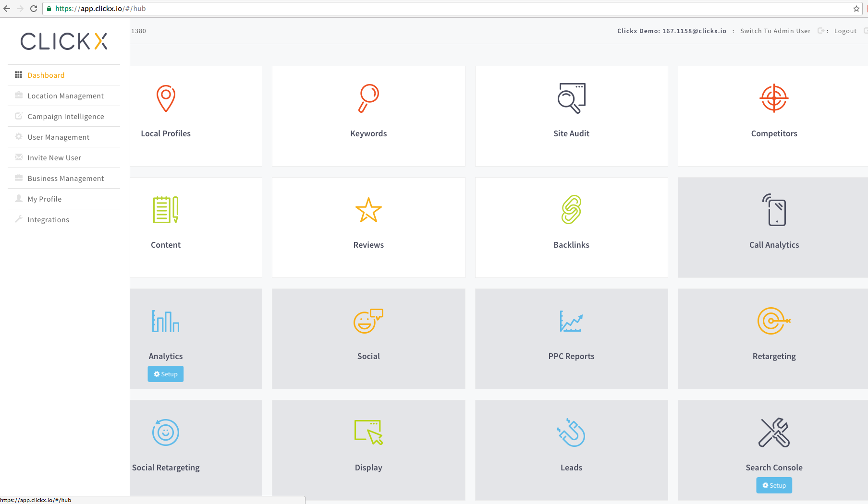The width and height of the screenshot is (868, 504).
Task: Open the PPC Reports graph icon
Action: tap(571, 321)
